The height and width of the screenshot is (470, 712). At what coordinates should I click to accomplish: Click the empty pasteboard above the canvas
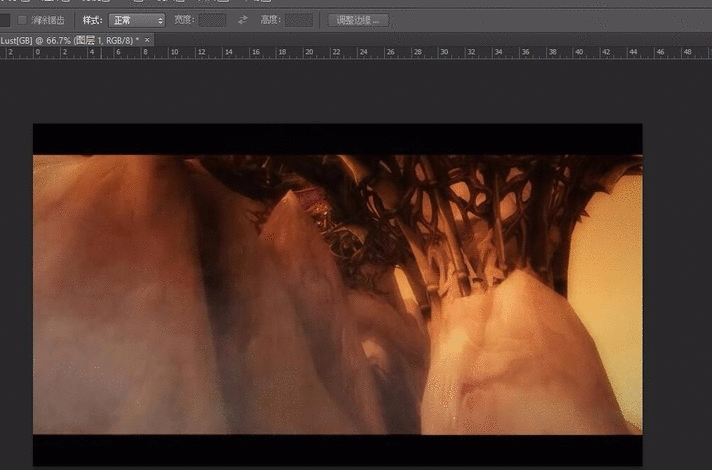[x=337, y=90]
